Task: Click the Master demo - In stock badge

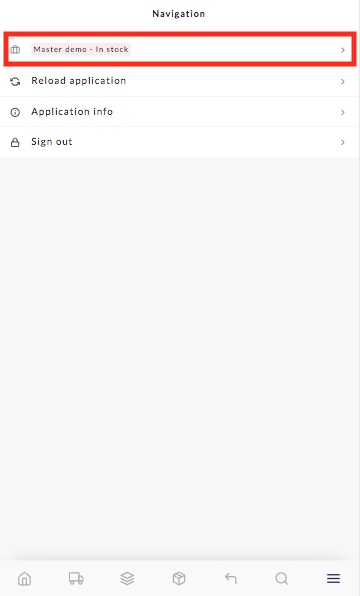Action: point(81,49)
